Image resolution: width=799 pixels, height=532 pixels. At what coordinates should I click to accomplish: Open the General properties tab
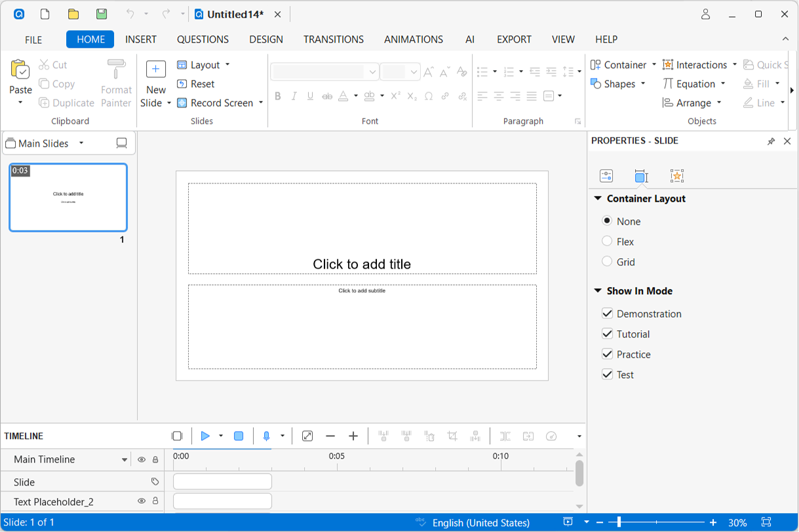click(x=606, y=176)
